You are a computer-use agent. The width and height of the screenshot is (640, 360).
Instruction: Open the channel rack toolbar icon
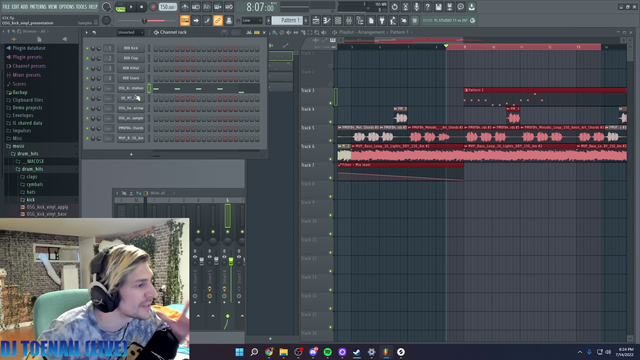pos(338,20)
